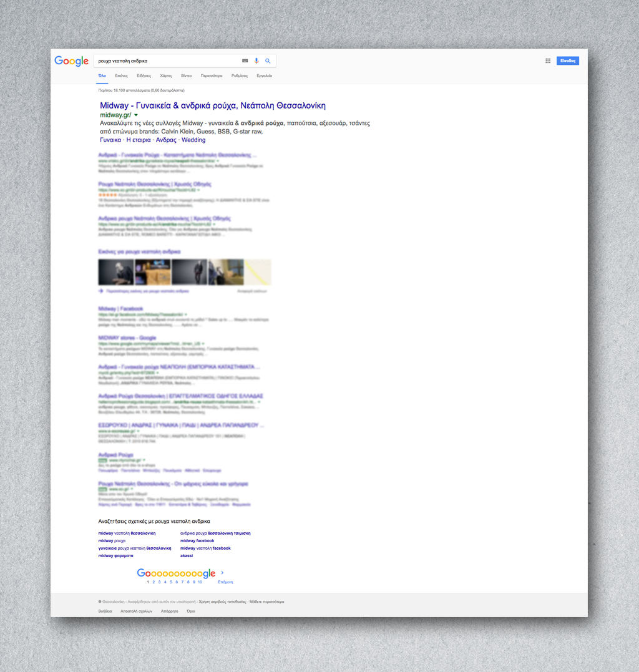
Task: Click the Google logo in the header
Action: point(71,61)
